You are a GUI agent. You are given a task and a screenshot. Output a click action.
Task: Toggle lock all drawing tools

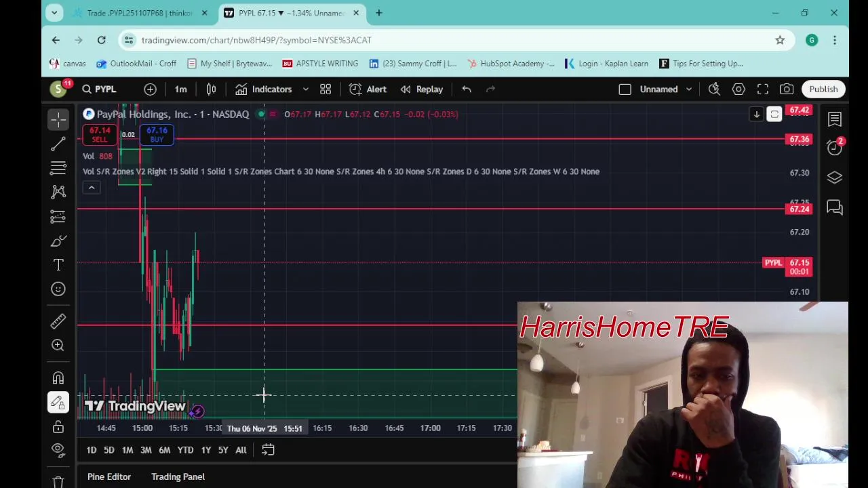point(58,427)
